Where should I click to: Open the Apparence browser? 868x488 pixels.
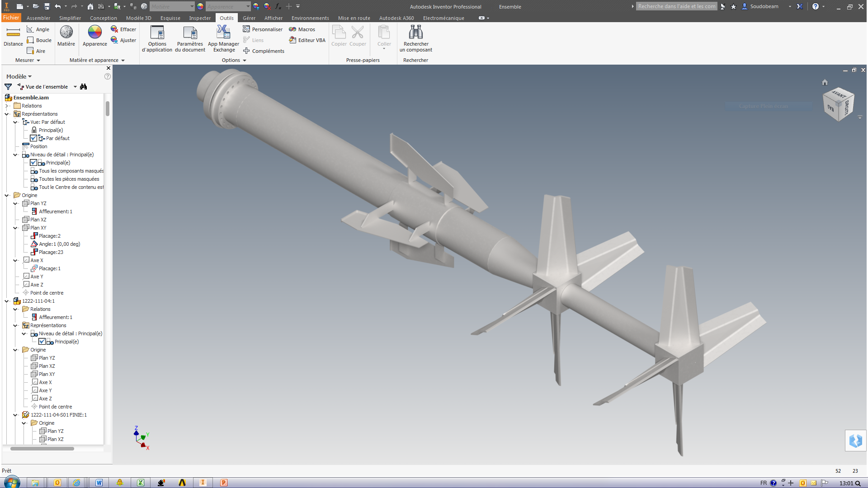click(95, 36)
